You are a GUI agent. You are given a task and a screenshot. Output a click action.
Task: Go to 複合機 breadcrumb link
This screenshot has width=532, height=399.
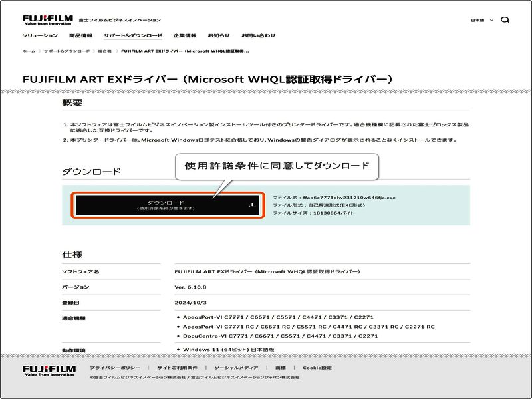pyautogui.click(x=105, y=51)
